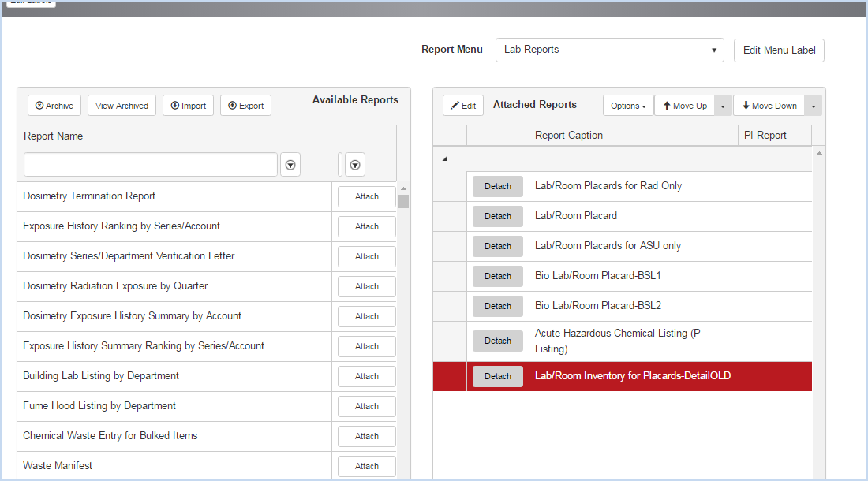Select 'Waste Manifest' row text

58,465
